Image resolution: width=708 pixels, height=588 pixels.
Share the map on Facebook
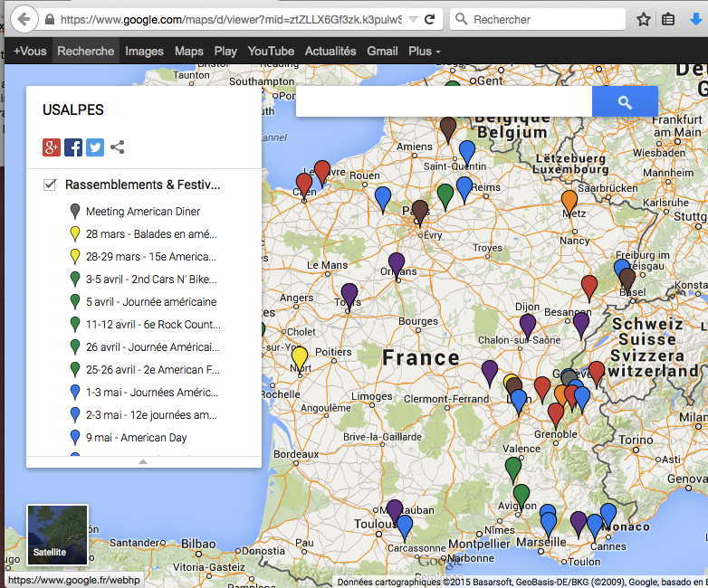tap(73, 147)
